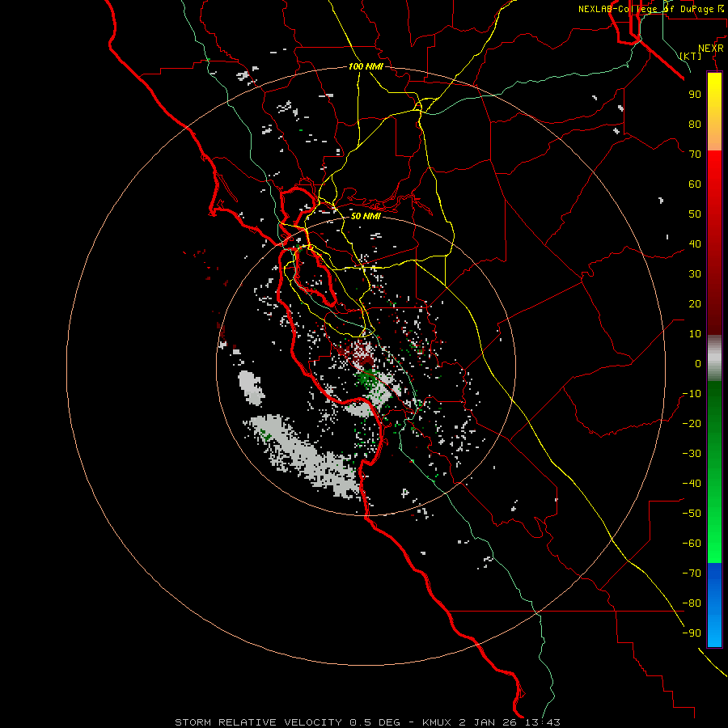This screenshot has width=728, height=728.
Task: Click the NEXR label near the color scale
Action: (x=711, y=49)
